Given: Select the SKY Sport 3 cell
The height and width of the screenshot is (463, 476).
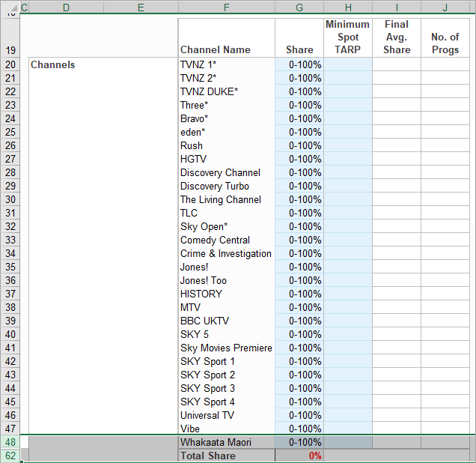Looking at the screenshot, I should (x=227, y=388).
